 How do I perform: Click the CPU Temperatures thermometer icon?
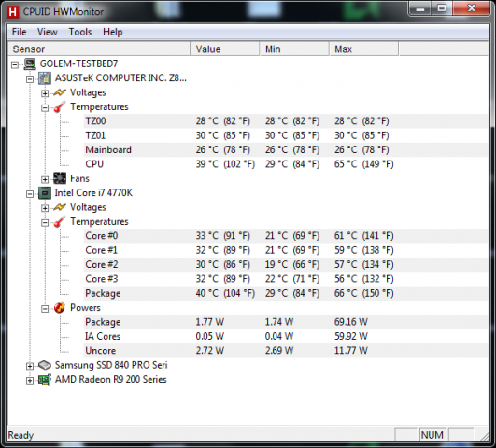click(x=60, y=221)
